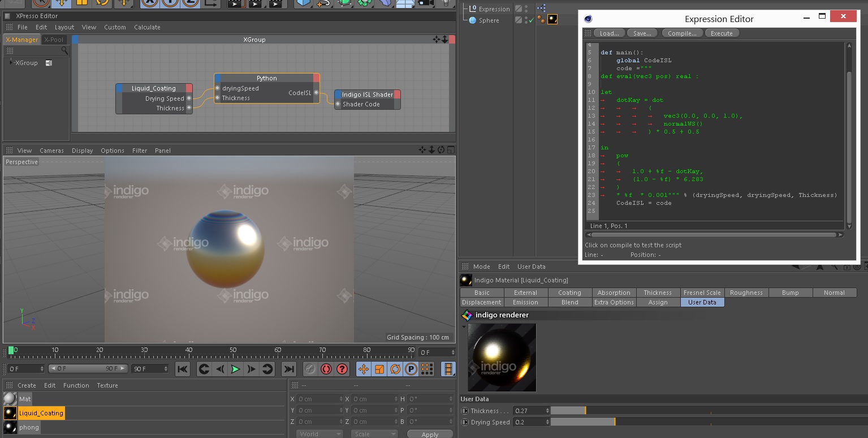Toggle position keyframe recording
The image size is (868, 438).
click(x=364, y=370)
